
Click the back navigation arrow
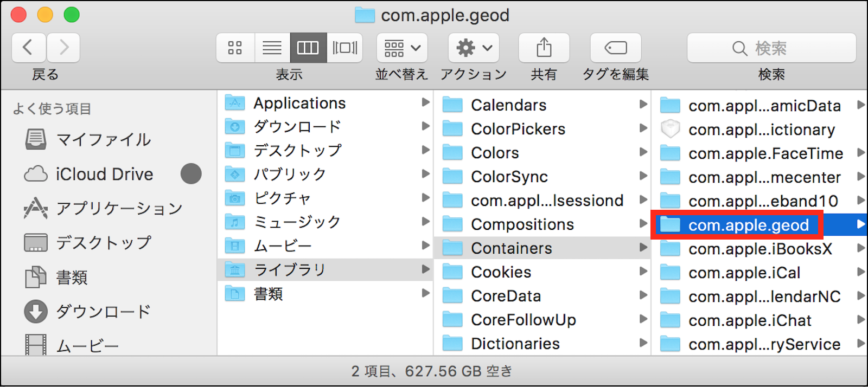28,48
